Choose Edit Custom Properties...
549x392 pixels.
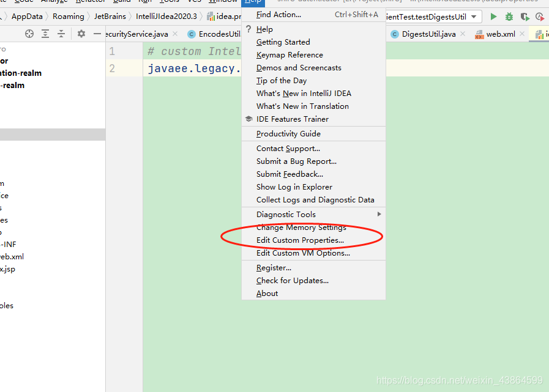(314, 240)
